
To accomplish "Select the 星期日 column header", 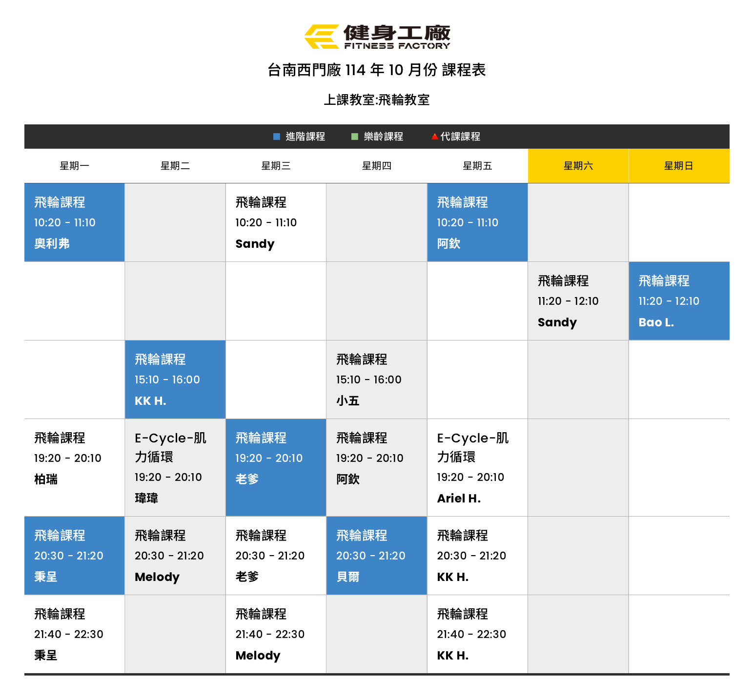I will (x=678, y=166).
